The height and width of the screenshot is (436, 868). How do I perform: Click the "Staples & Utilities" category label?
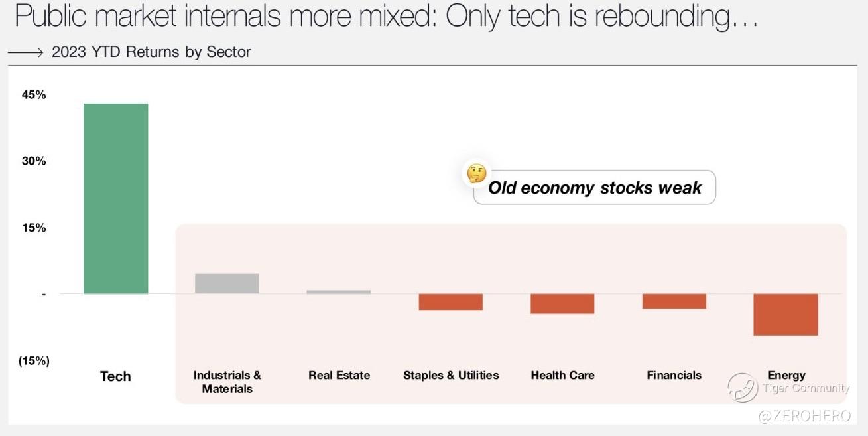coord(451,375)
